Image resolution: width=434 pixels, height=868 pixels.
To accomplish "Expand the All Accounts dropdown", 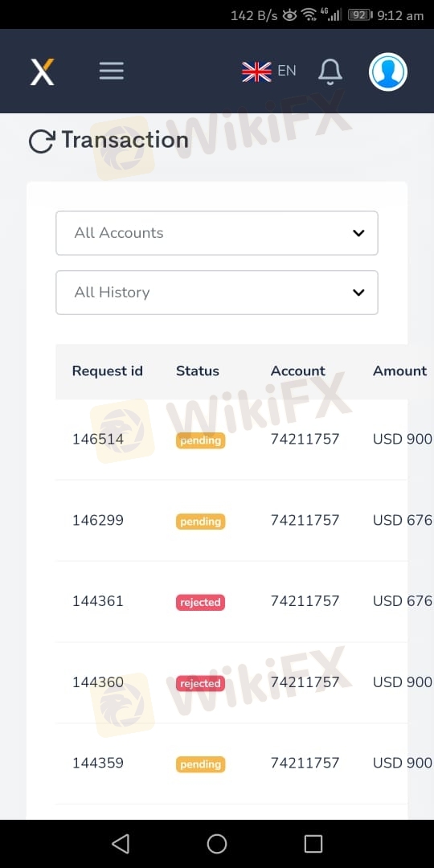I will pyautogui.click(x=217, y=233).
